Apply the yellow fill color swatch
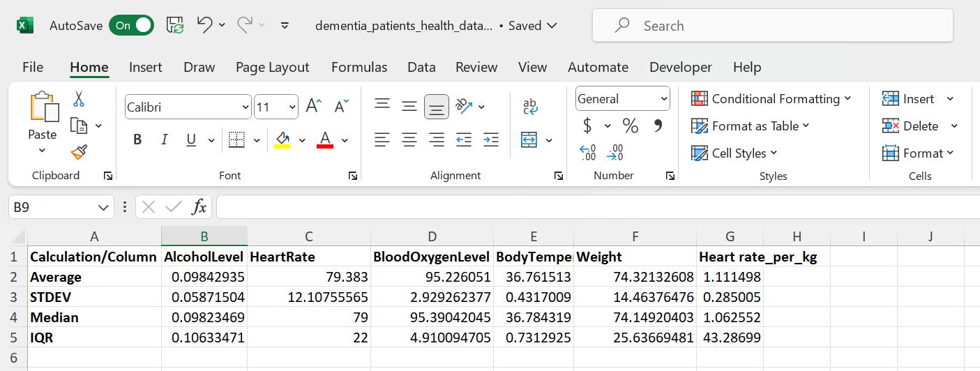Image resolution: width=980 pixels, height=371 pixels. (282, 140)
